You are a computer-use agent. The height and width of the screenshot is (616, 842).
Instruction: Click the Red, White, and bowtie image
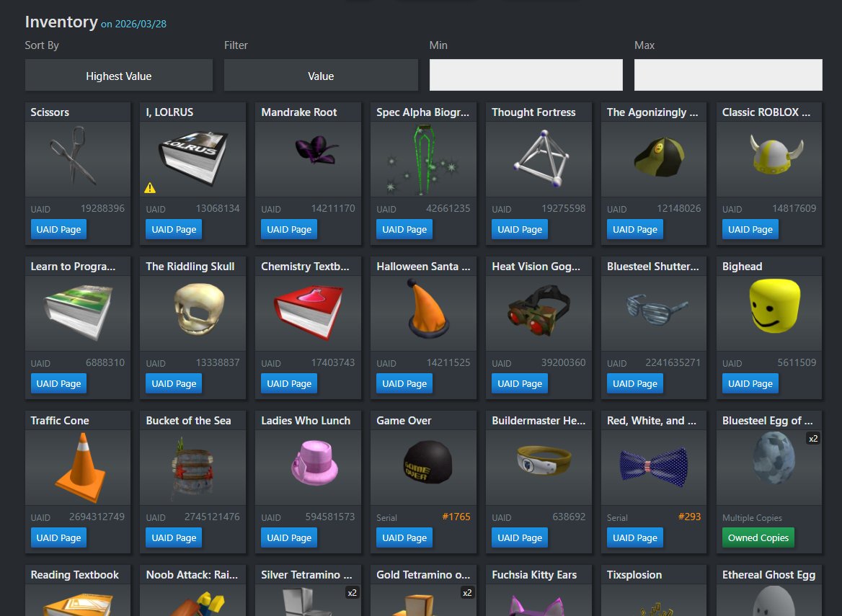[654, 468]
